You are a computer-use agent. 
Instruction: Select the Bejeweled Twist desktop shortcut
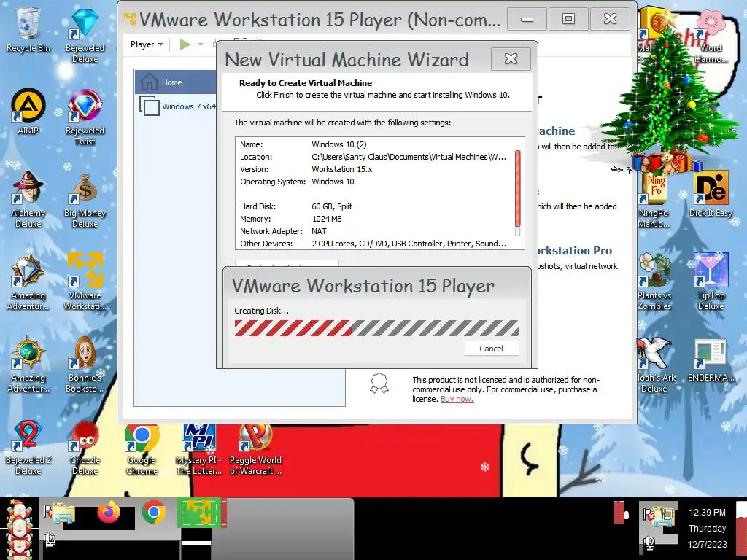(85, 117)
